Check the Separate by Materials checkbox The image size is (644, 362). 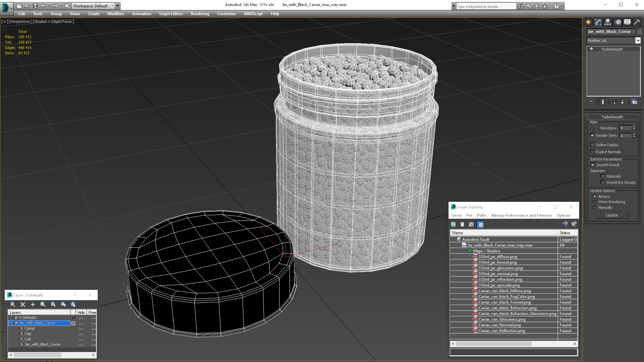602,176
